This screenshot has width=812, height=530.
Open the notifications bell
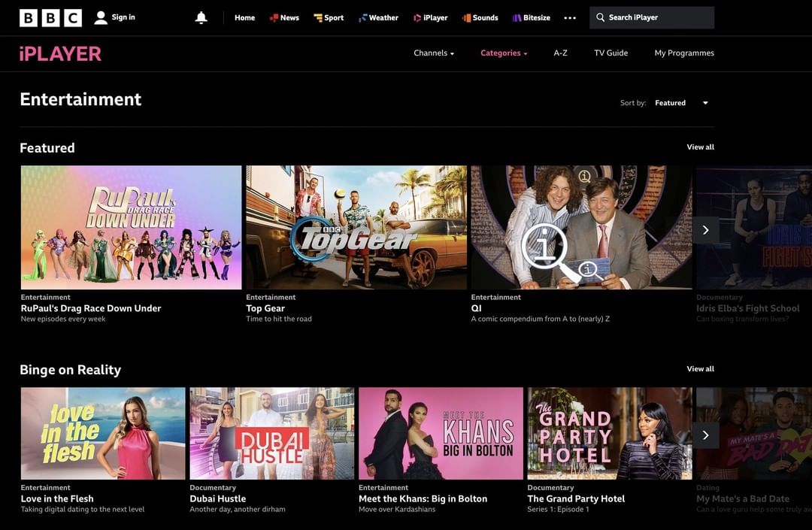[x=201, y=18]
